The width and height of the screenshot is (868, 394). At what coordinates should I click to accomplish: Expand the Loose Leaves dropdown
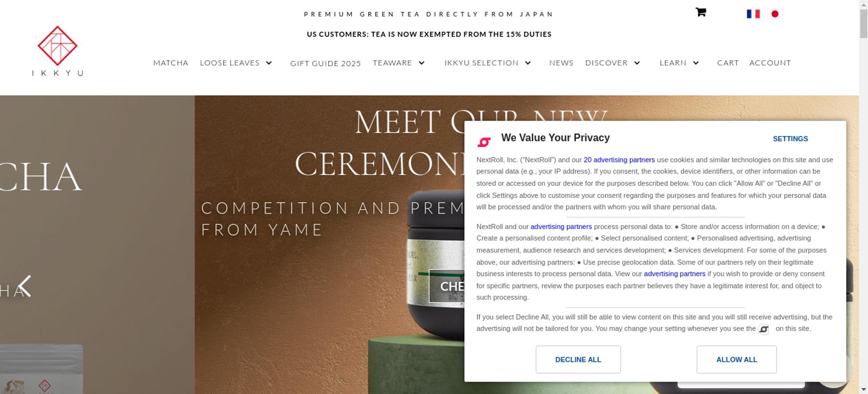tap(269, 63)
